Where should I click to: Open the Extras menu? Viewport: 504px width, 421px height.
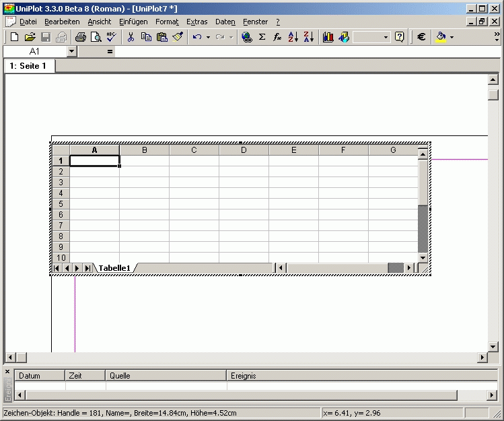pyautogui.click(x=197, y=22)
